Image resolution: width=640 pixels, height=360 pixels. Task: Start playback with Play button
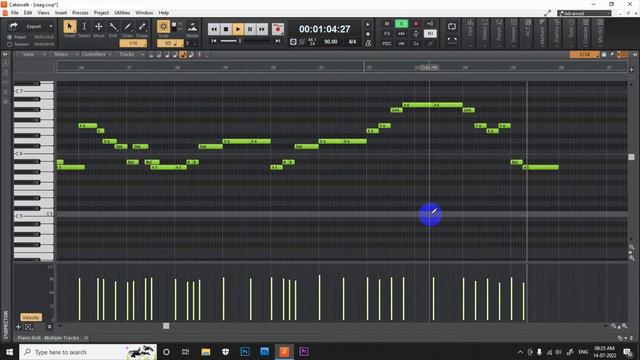click(x=238, y=29)
